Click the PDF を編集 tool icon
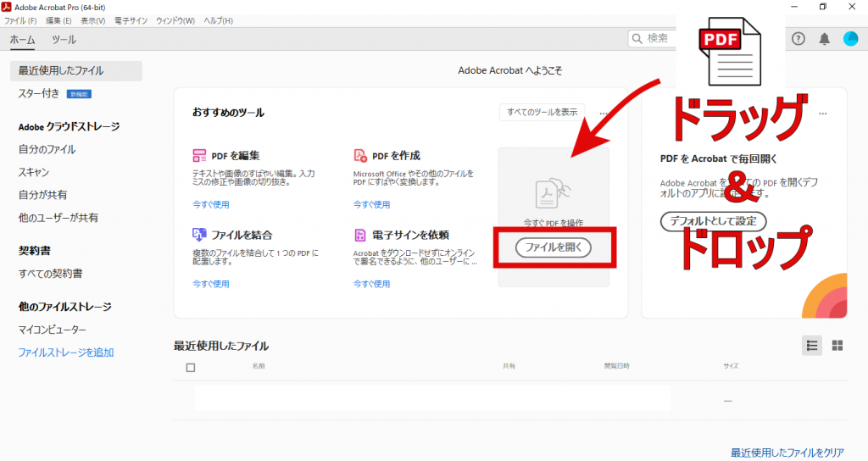The image size is (868, 461). pyautogui.click(x=199, y=156)
